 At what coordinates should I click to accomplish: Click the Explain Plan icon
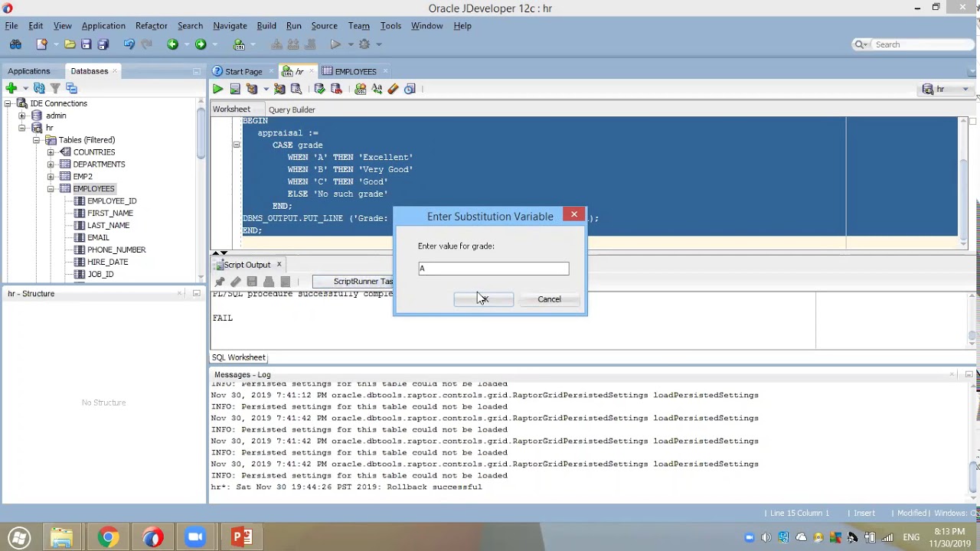click(252, 90)
